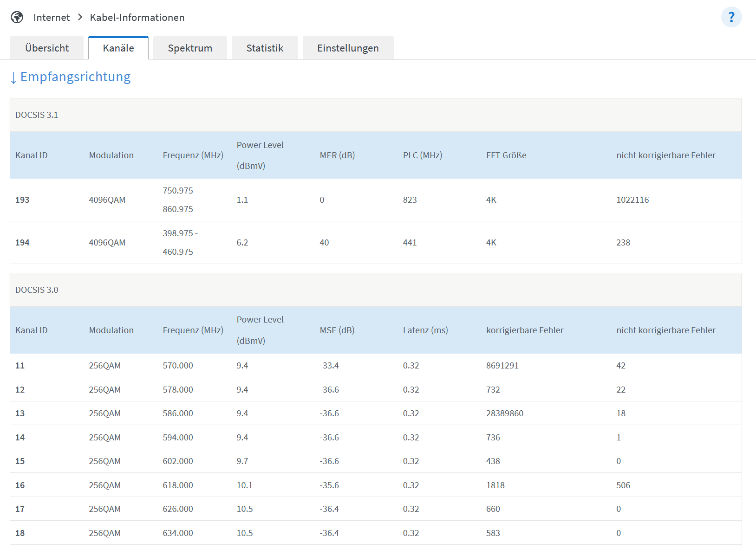Image resolution: width=756 pixels, height=549 pixels.
Task: Click the DOCSIS 3.0 section header
Action: point(376,290)
